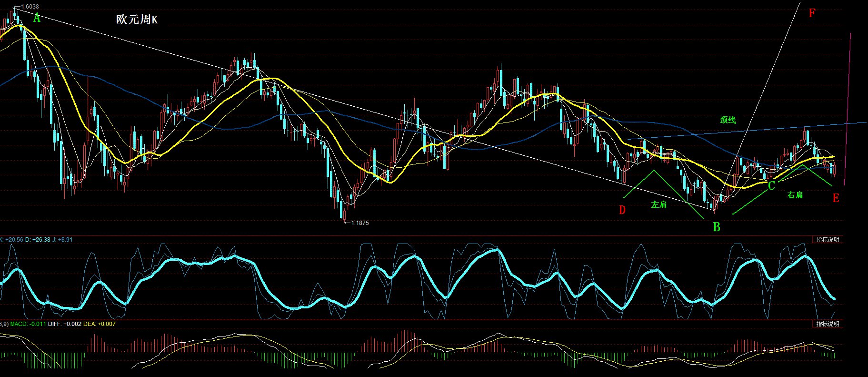Open 指标说明 for the KDJ indicator panel
The width and height of the screenshot is (868, 377).
(828, 240)
